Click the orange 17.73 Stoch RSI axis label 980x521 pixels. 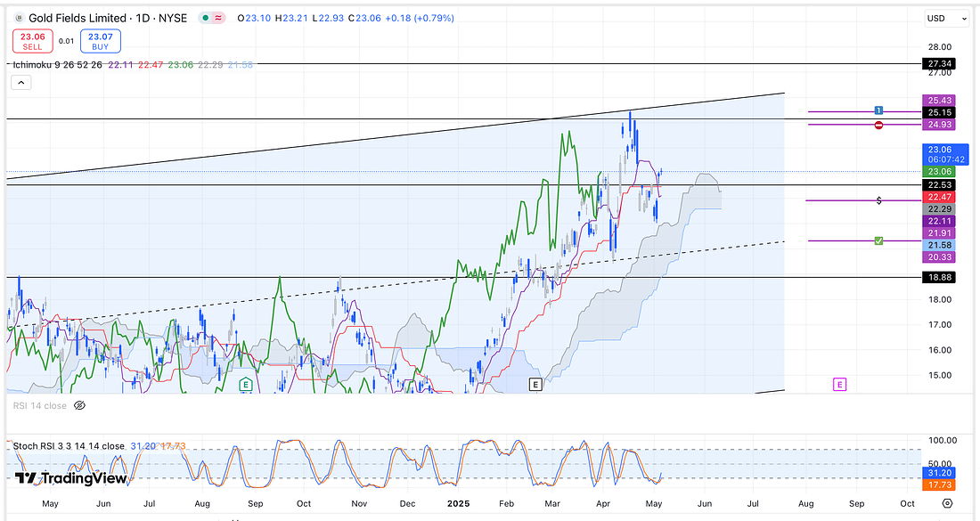[939, 484]
